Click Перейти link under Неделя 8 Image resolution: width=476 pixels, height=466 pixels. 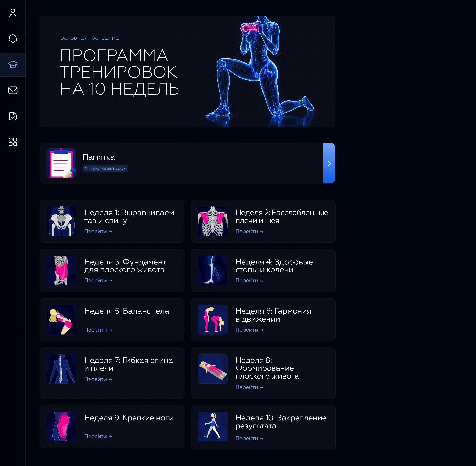tap(249, 387)
